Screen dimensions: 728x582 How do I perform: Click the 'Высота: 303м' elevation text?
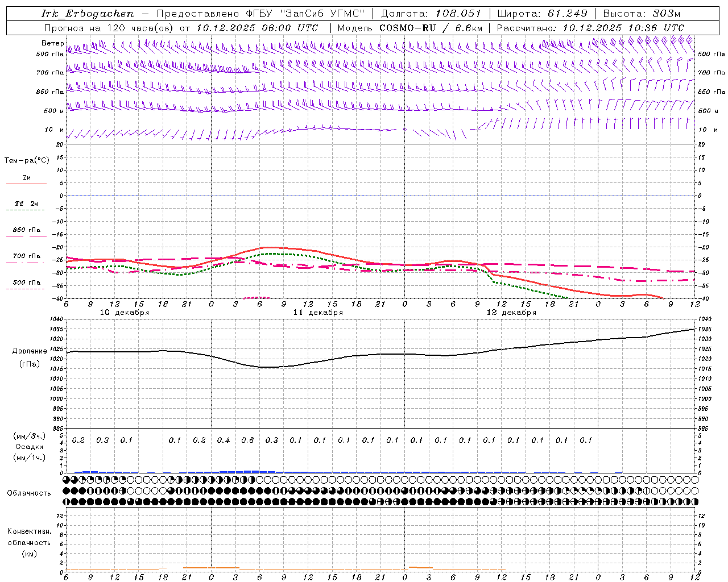click(x=642, y=14)
